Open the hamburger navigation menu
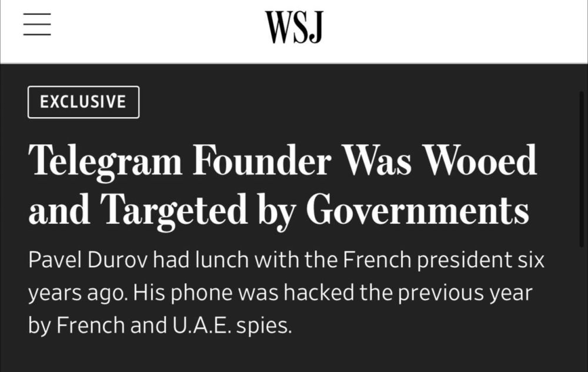 [x=37, y=26]
